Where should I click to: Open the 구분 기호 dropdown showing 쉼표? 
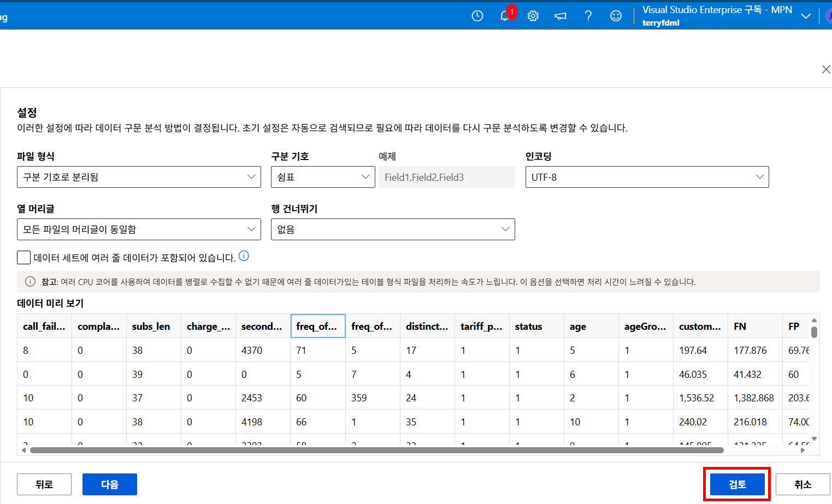[x=323, y=176]
